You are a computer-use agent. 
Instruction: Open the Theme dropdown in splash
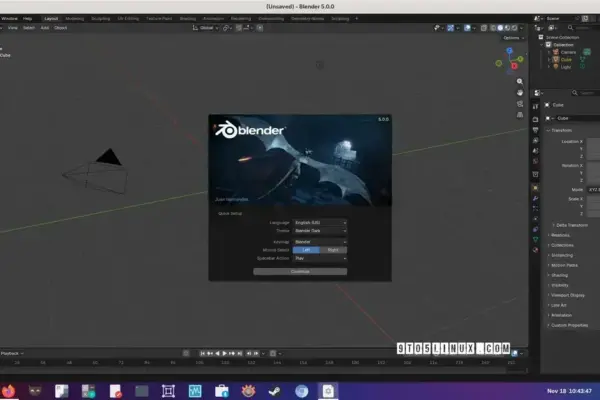pyautogui.click(x=320, y=231)
